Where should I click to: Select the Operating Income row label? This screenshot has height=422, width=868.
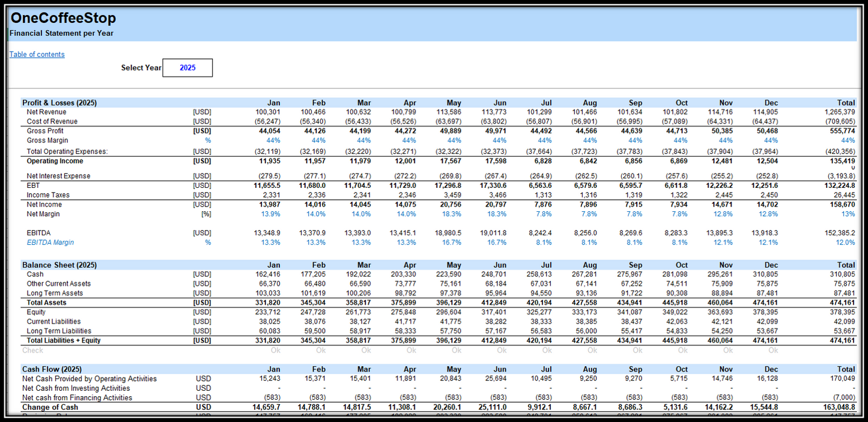tap(55, 161)
